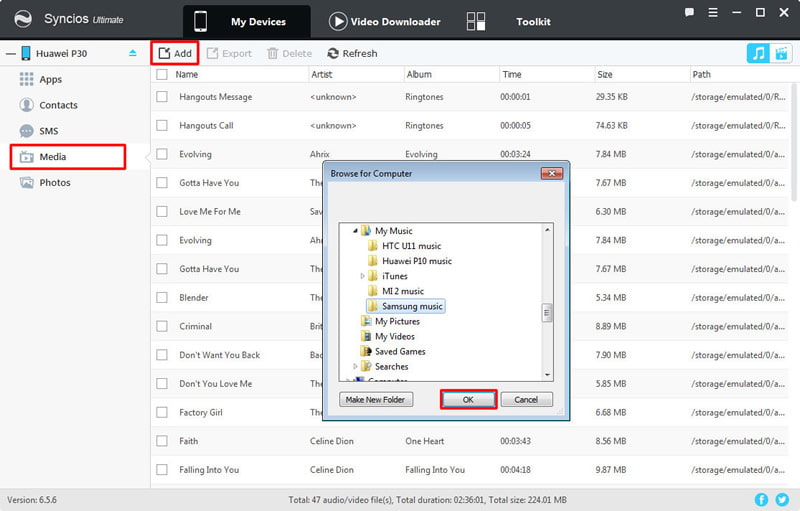
Task: Check the Hangouts Call row checkbox
Action: pos(162,125)
